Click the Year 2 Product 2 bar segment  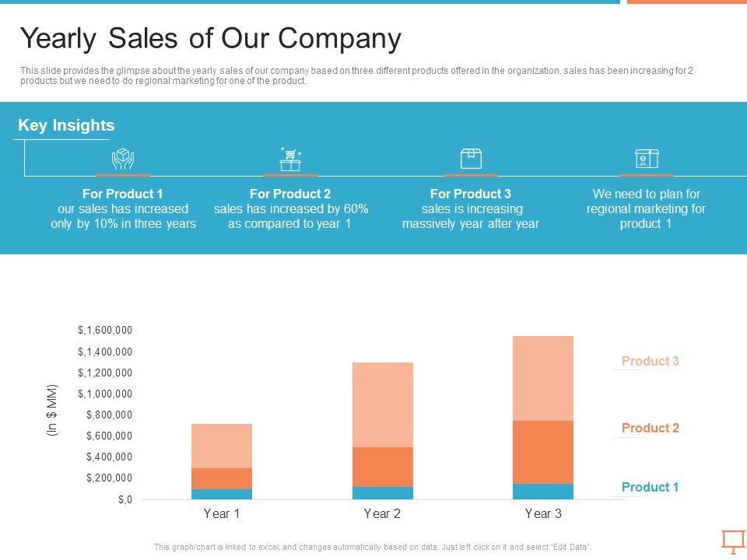click(383, 467)
